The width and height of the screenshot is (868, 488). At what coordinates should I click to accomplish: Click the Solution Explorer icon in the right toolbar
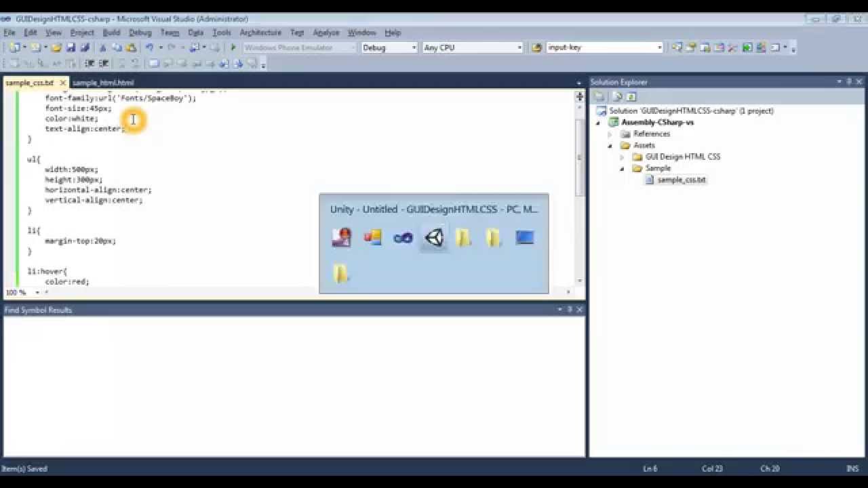677,47
